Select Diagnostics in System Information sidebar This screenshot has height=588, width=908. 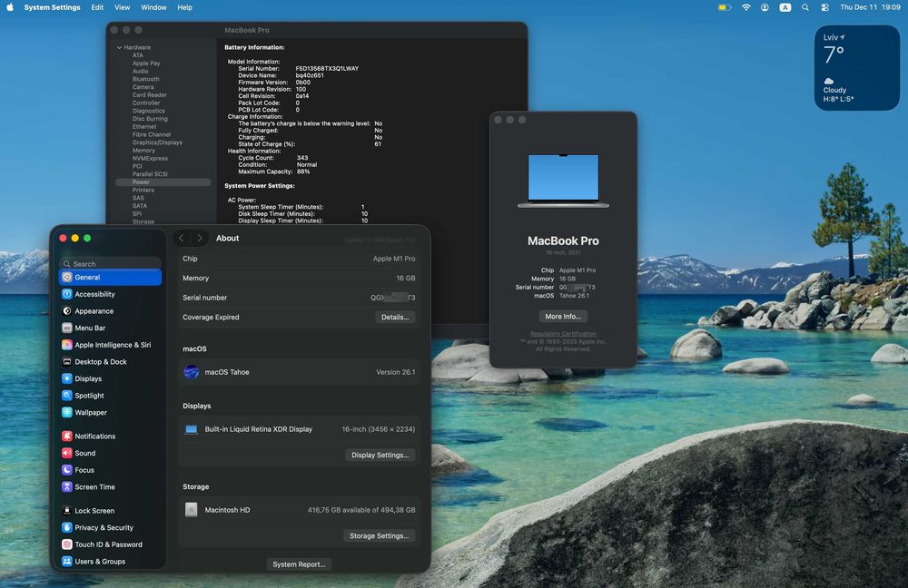[x=148, y=111]
